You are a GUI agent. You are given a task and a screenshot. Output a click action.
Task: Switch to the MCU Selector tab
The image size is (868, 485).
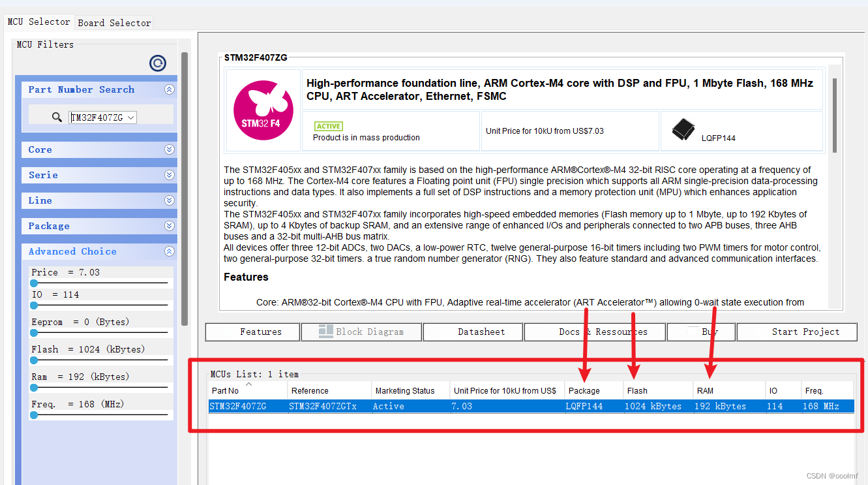point(38,22)
